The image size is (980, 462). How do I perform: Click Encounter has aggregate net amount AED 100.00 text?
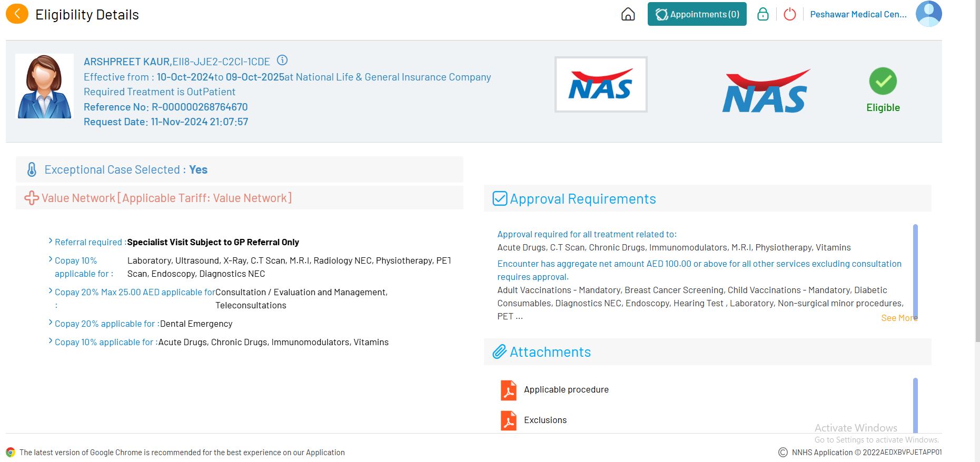tap(699, 270)
